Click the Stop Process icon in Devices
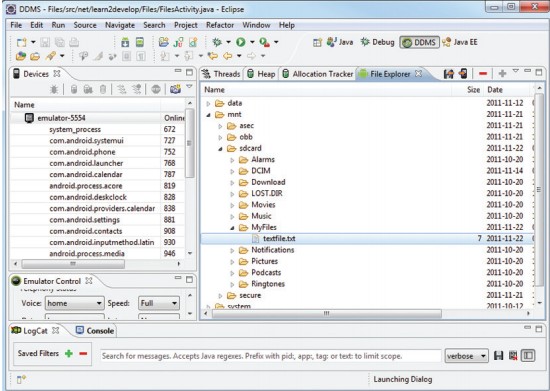 coord(156,89)
